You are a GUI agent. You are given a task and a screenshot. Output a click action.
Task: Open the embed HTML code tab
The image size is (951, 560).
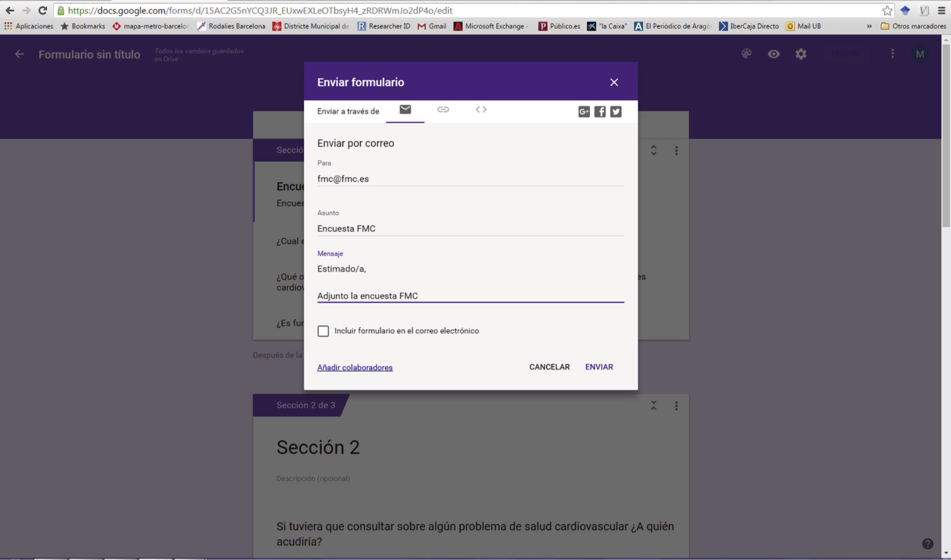pyautogui.click(x=481, y=110)
